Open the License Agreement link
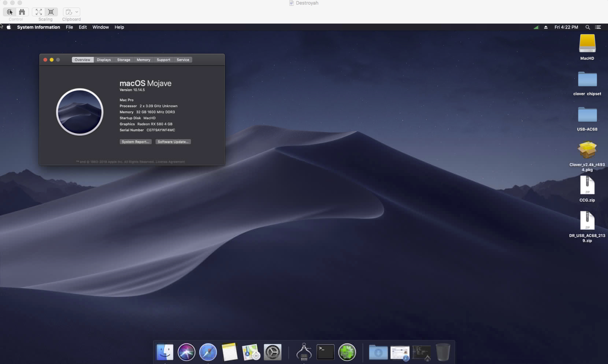This screenshot has width=608, height=364. 170,162
